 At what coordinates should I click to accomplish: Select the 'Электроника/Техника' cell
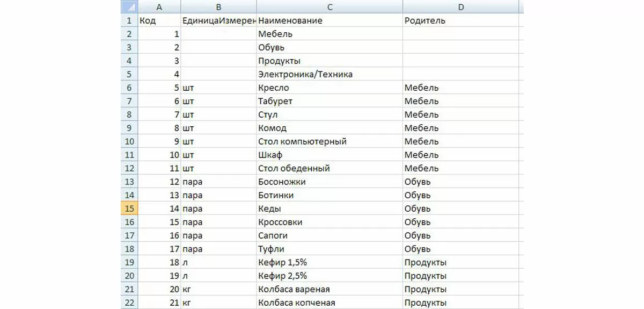[x=330, y=74]
